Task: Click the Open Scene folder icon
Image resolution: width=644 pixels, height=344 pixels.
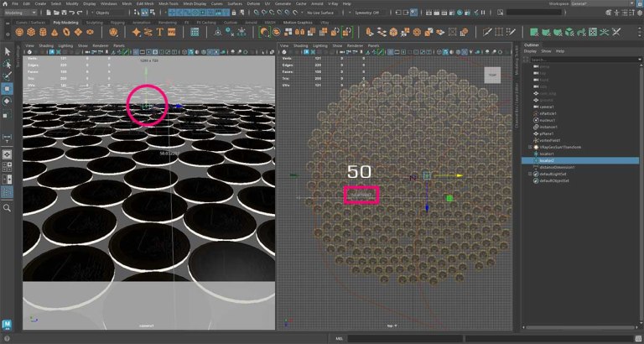Action: 57,13
